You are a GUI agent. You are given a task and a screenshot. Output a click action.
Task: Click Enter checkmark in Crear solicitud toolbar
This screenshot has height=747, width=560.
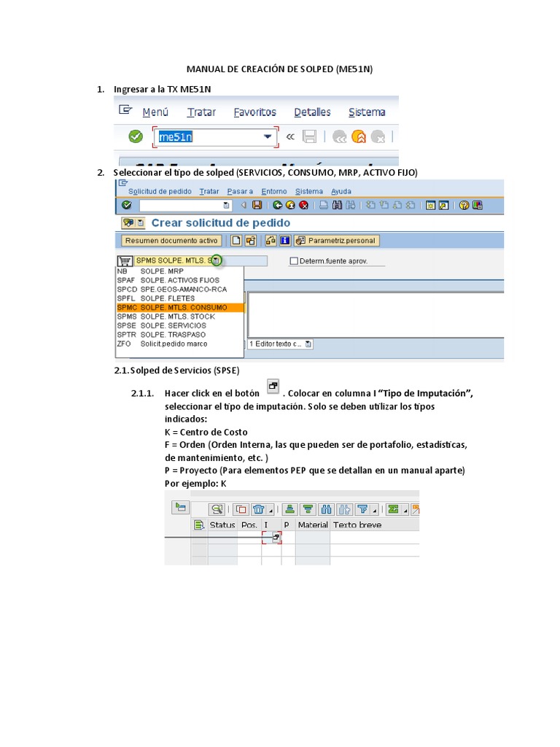pos(127,205)
